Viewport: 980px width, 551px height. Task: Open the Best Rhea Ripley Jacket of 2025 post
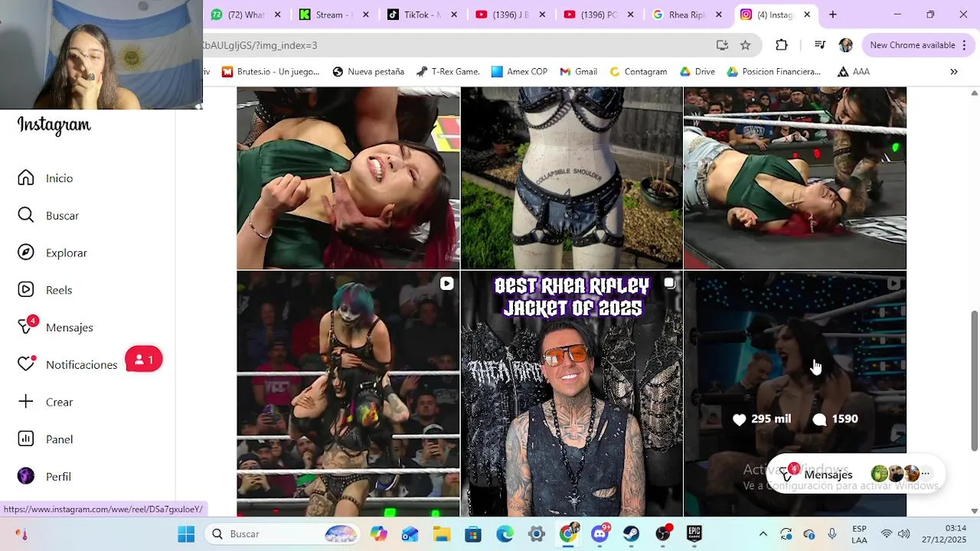(571, 394)
